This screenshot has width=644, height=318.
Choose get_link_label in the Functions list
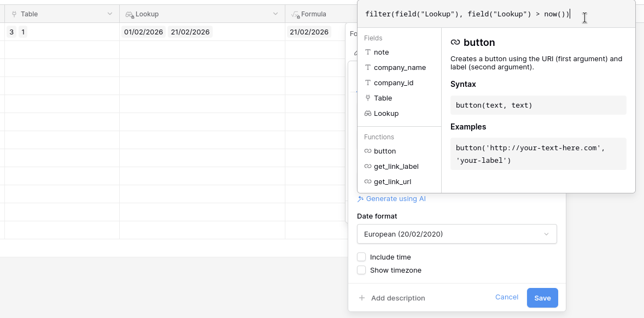coord(396,167)
